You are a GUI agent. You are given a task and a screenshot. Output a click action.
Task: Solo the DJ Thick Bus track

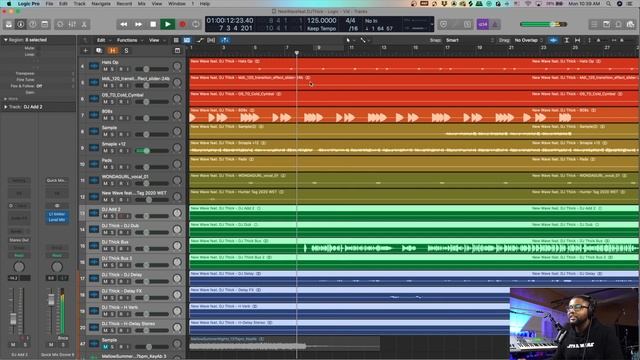[x=112, y=249]
